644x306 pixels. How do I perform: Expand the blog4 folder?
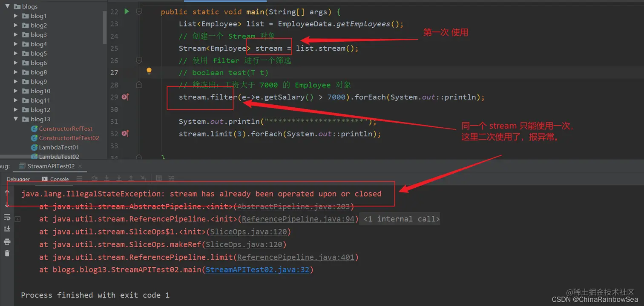(16, 44)
